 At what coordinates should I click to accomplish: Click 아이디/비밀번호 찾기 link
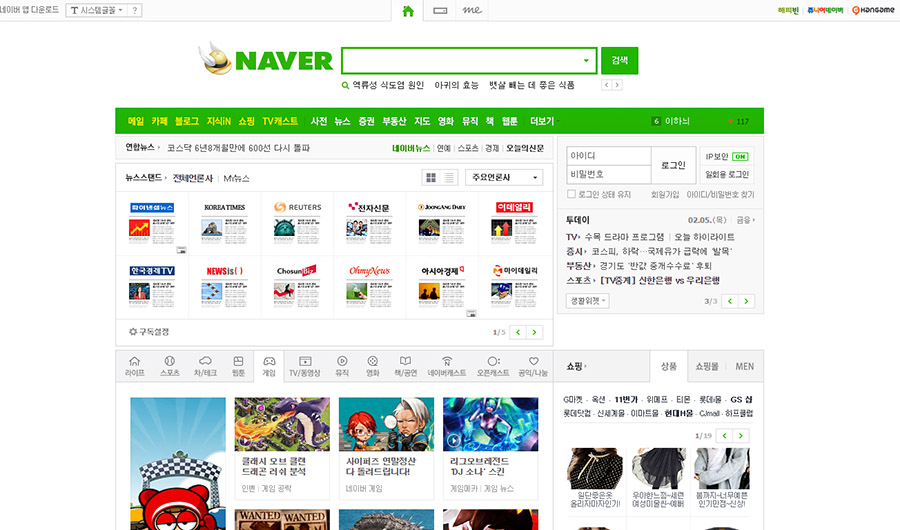pos(720,195)
